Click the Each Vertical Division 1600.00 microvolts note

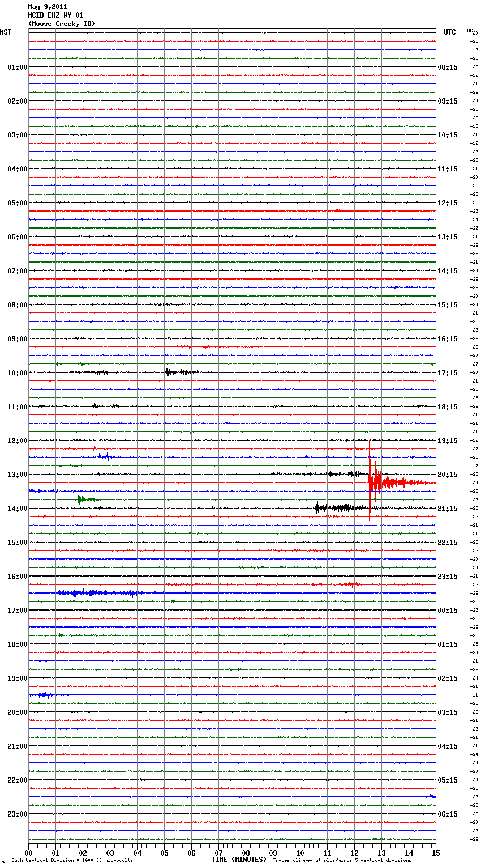coord(72,860)
